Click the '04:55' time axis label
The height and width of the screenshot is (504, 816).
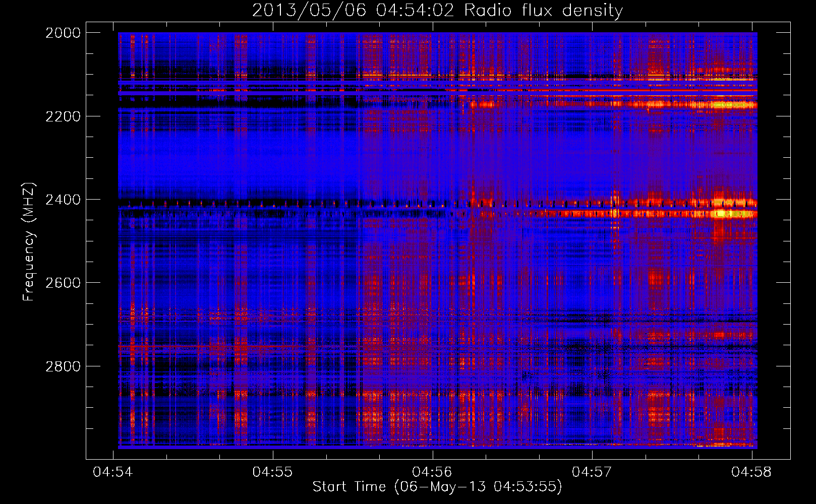coord(272,472)
